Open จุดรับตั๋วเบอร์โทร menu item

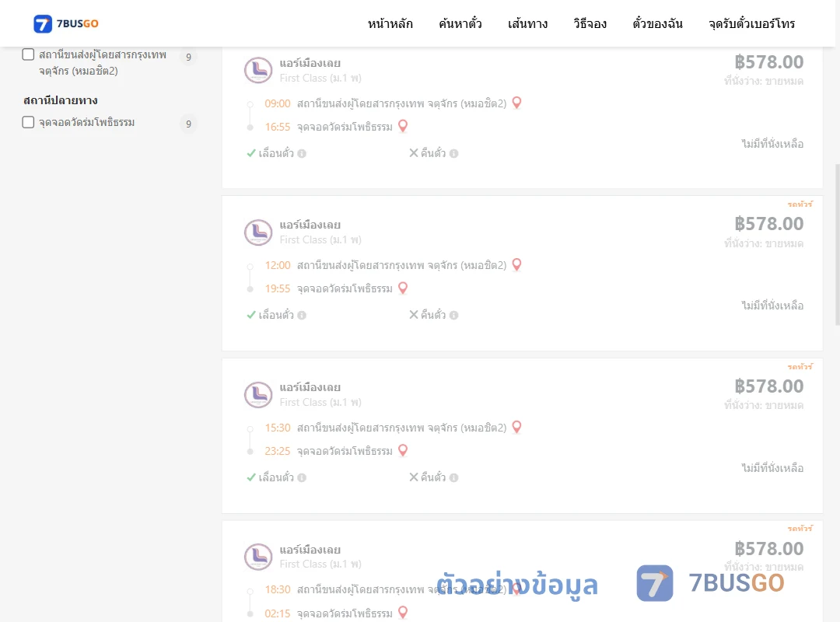coord(751,23)
